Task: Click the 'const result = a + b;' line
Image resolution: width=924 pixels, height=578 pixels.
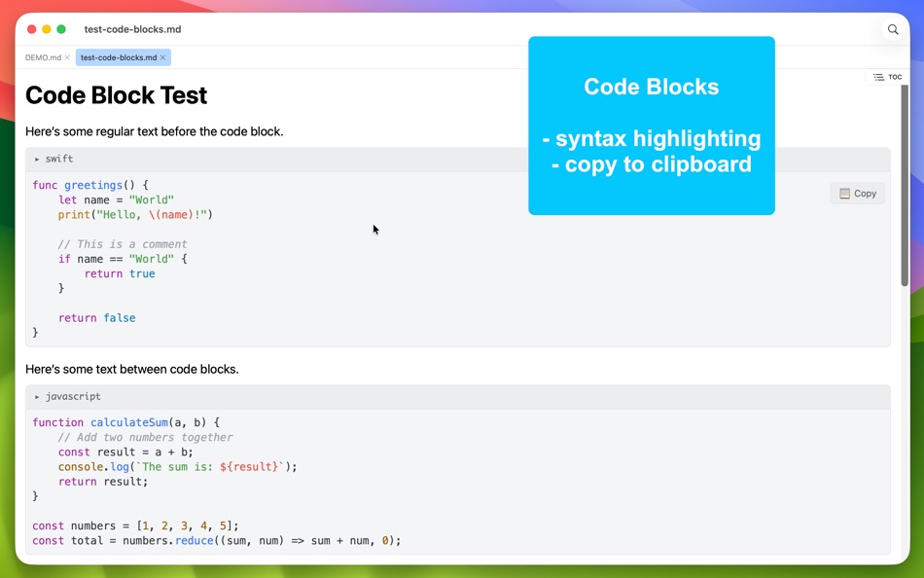Action: (x=125, y=452)
